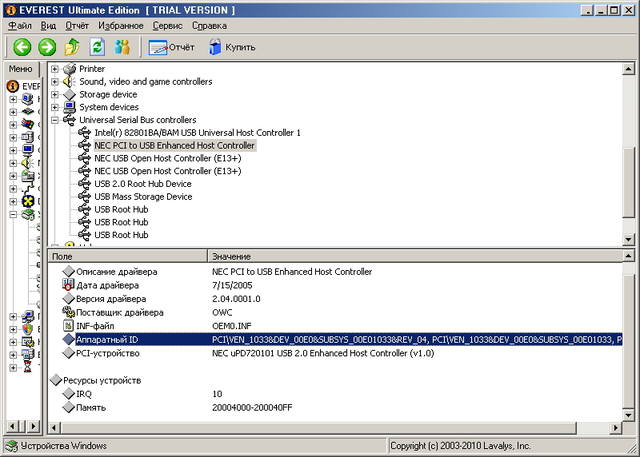Select the PCI-устройство row
This screenshot has height=457, width=640.
tap(335, 353)
